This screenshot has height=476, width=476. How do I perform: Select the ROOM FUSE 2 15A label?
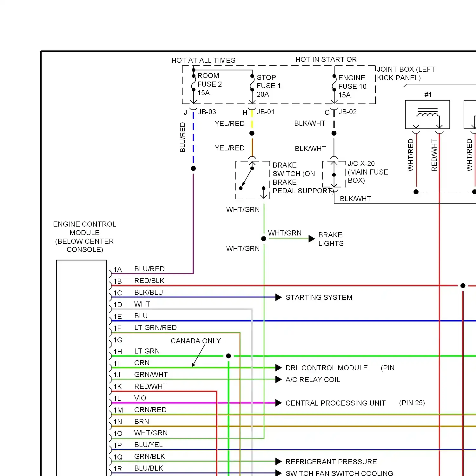209,84
